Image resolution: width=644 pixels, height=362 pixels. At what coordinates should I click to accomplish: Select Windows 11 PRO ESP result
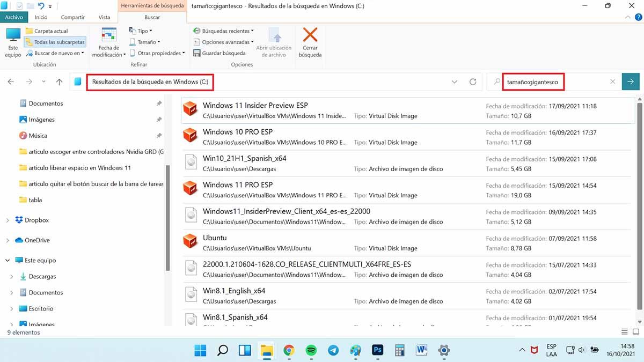point(408,190)
